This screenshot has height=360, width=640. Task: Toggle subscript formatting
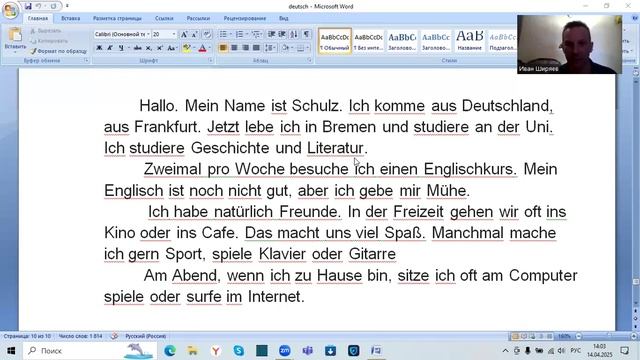149,48
